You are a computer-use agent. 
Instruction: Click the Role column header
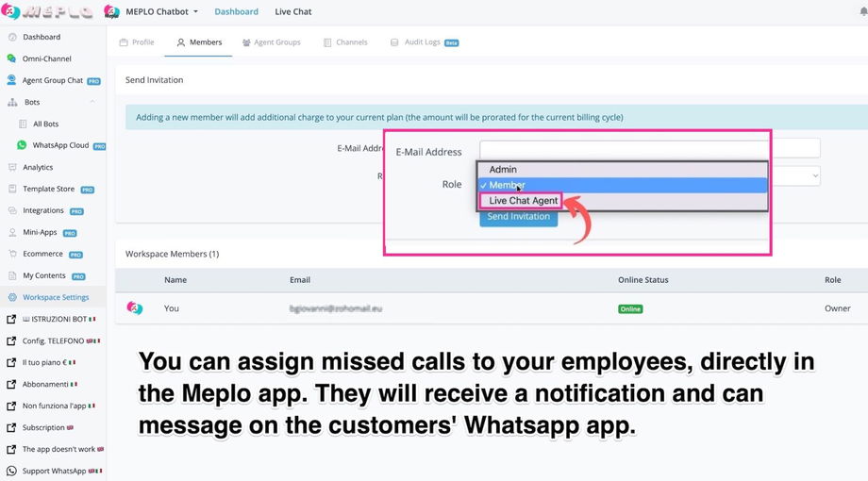[832, 280]
